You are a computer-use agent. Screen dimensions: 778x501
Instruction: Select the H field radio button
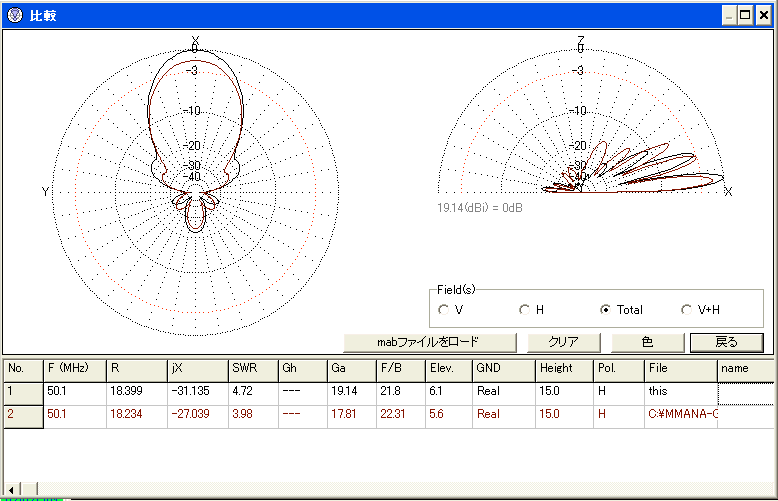tap(524, 310)
